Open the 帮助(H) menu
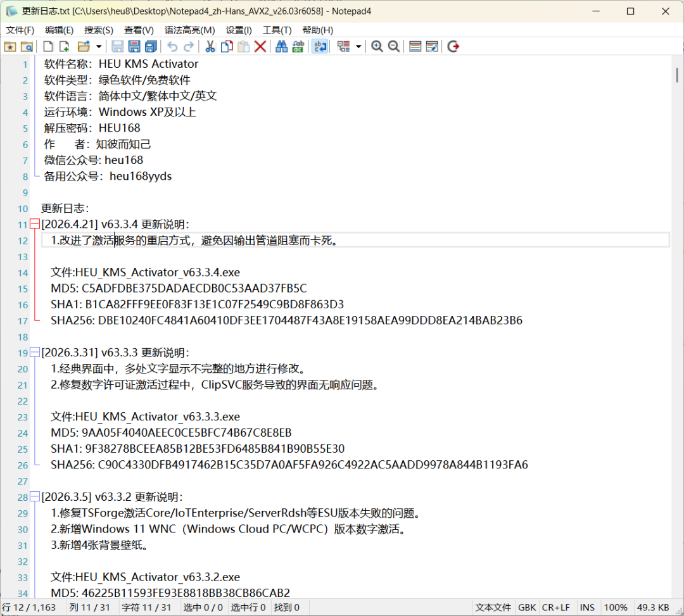This screenshot has height=616, width=684. point(317,30)
